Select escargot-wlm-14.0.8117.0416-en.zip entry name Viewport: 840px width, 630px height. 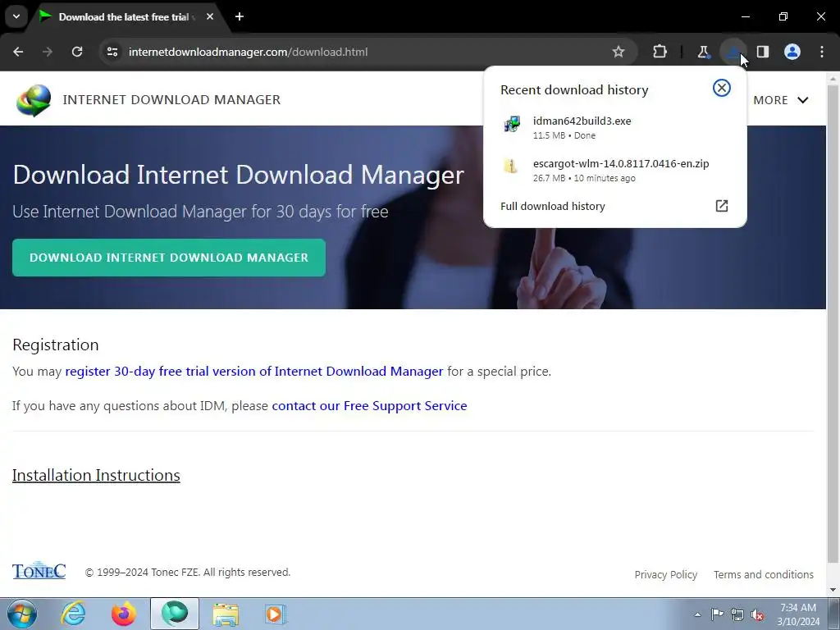tap(621, 163)
